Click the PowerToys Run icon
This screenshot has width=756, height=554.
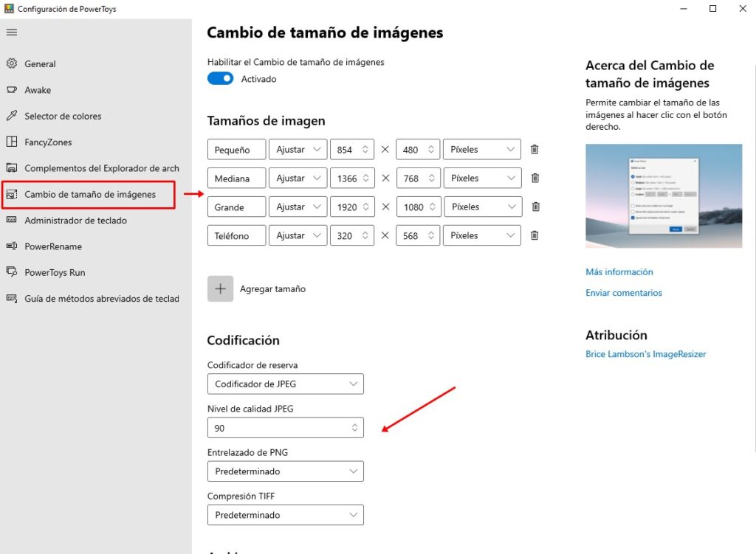point(12,271)
